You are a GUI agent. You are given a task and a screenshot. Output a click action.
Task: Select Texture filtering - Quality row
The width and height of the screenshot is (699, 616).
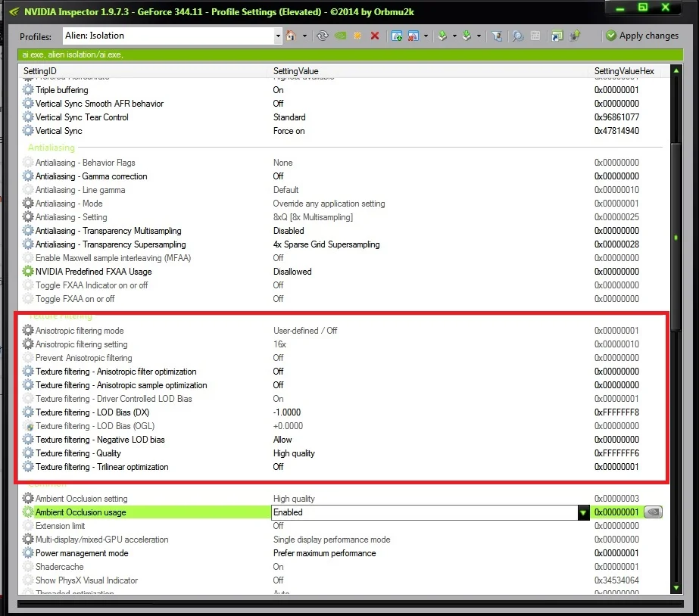click(344, 453)
